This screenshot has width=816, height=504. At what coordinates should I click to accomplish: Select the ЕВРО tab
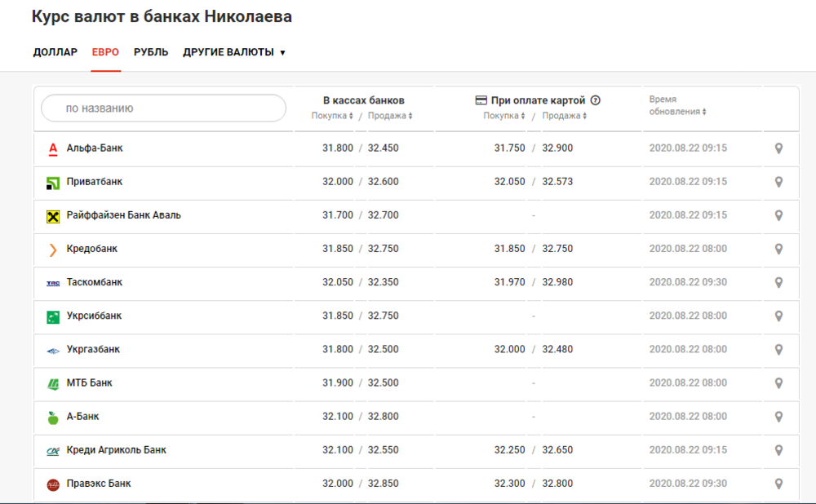tap(105, 52)
